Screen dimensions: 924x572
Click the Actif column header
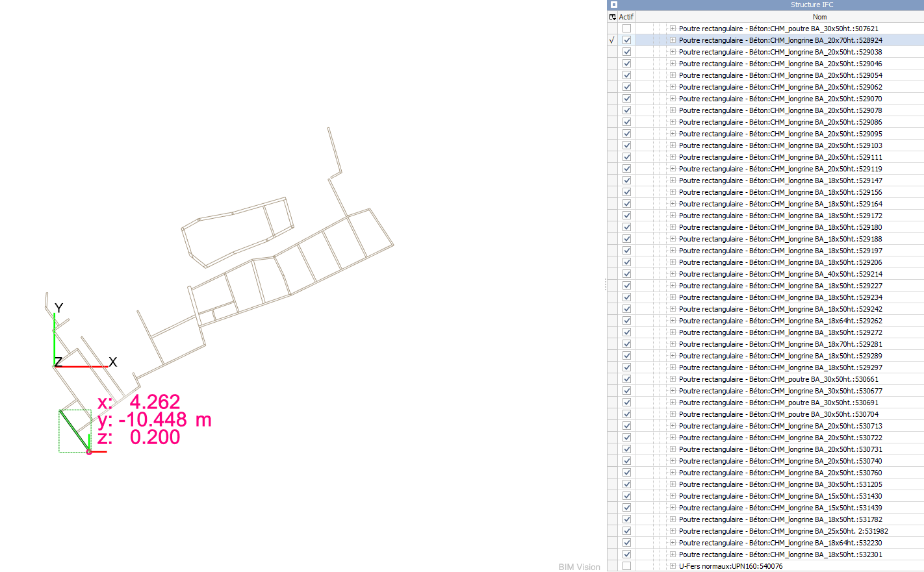626,17
